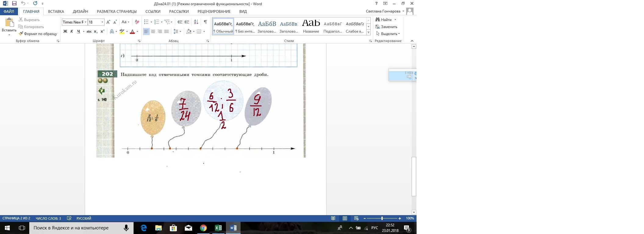Center-align the paragraph
644x234 pixels.
pos(153,31)
